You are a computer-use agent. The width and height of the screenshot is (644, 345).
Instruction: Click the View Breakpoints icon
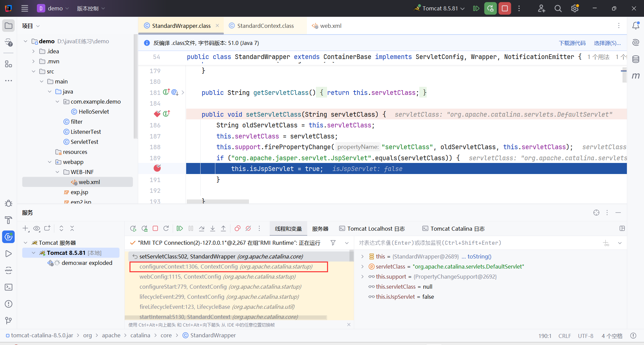click(x=237, y=229)
